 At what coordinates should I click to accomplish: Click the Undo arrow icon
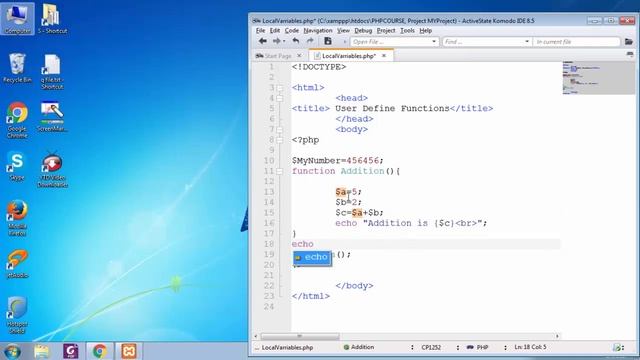(296, 41)
